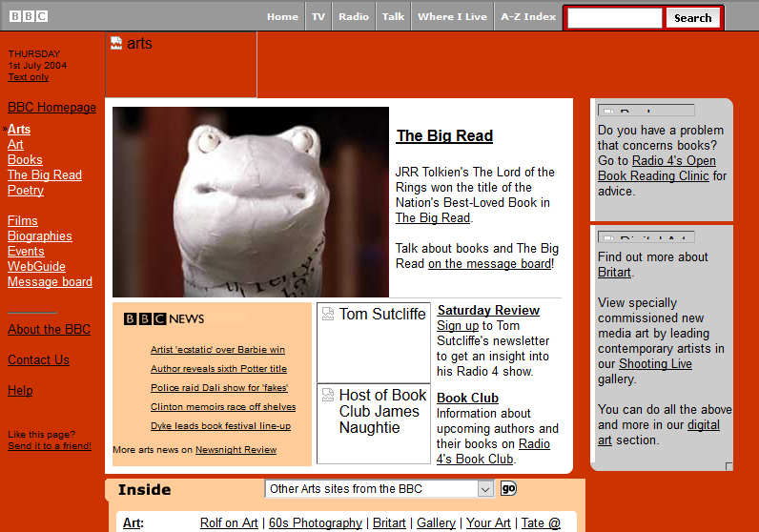The width and height of the screenshot is (759, 532).
Task: Open 'Clinton memoirs race off shelves' story
Action: click(223, 406)
